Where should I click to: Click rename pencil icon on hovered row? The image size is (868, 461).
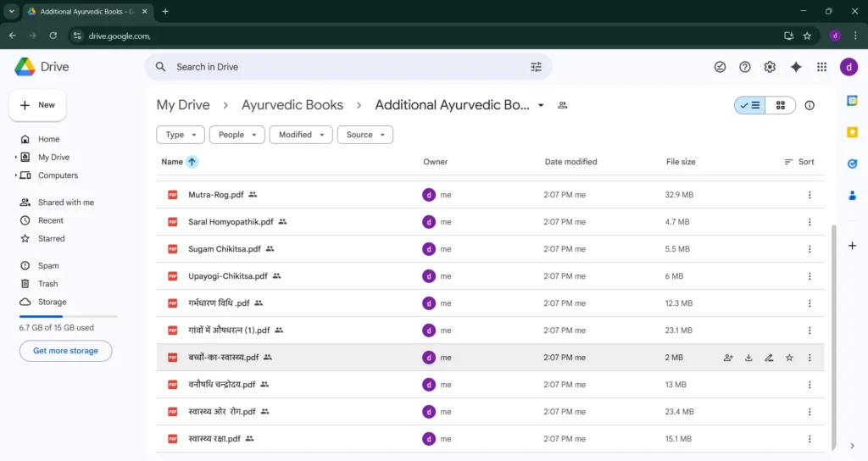769,358
